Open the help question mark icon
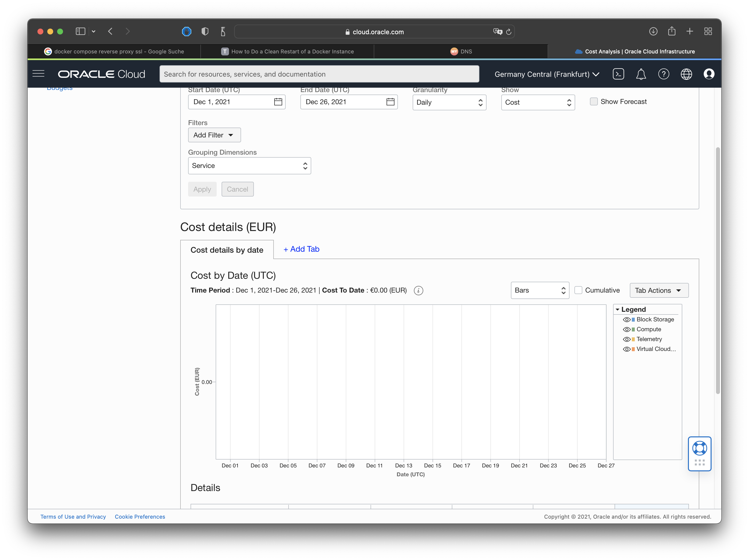This screenshot has height=560, width=749. (x=663, y=74)
